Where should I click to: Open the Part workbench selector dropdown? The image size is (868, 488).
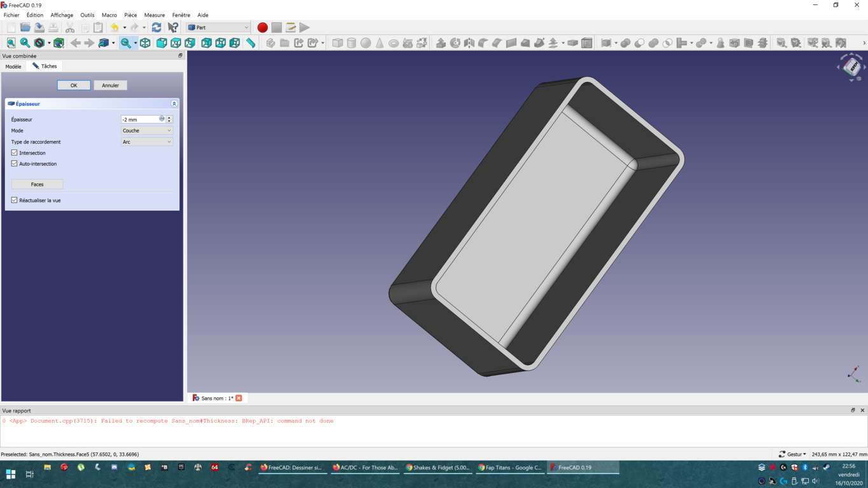click(218, 27)
